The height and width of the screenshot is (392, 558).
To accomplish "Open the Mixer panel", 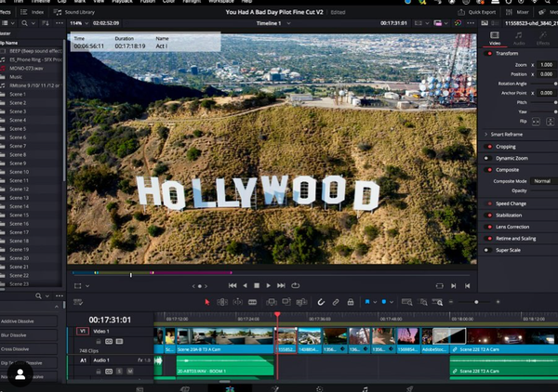I will pos(517,12).
